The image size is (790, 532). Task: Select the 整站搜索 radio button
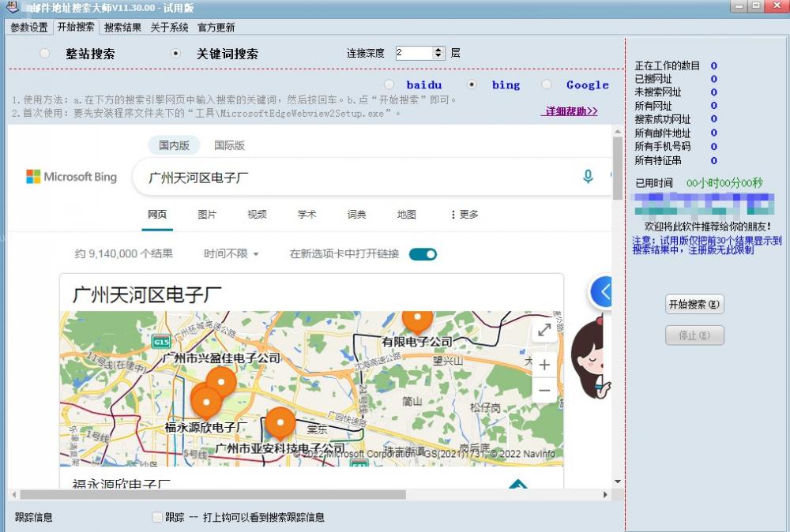45,54
